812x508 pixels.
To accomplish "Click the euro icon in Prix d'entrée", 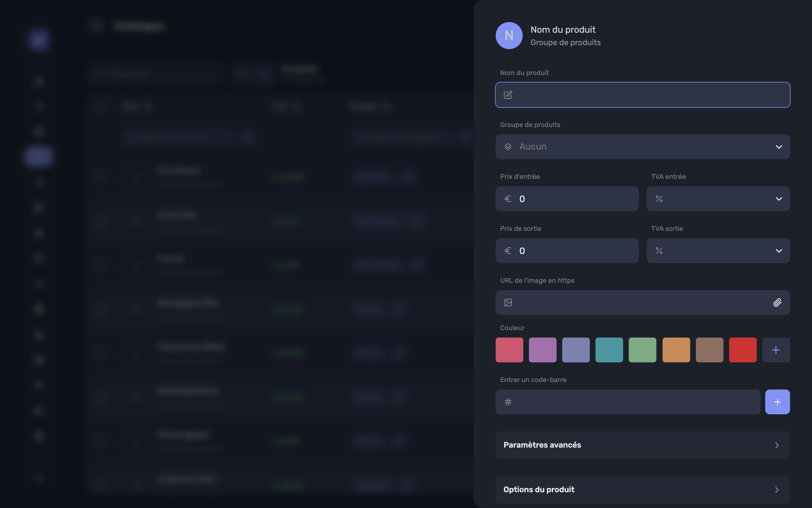I will [x=508, y=199].
